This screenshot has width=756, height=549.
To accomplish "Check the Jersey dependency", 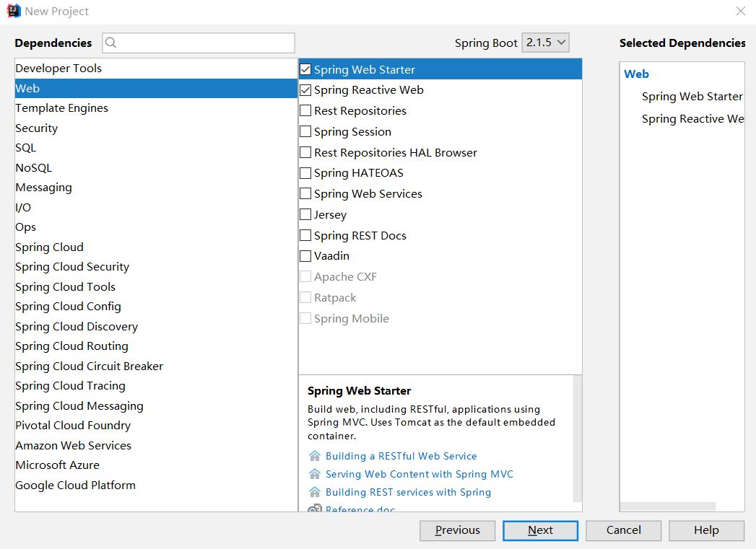I will pyautogui.click(x=305, y=214).
